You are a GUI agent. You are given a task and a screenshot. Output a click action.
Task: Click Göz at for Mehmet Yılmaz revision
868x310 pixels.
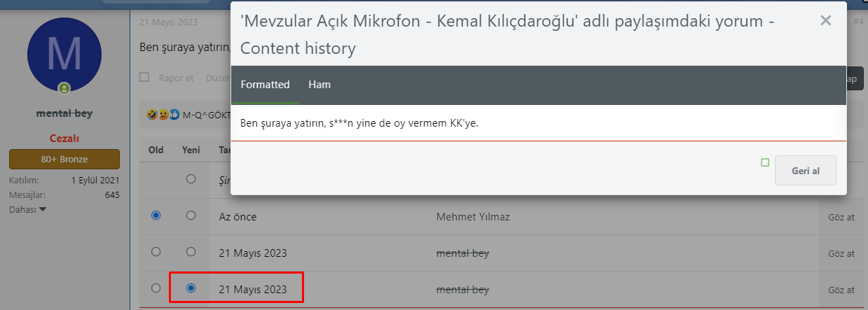coord(841,217)
